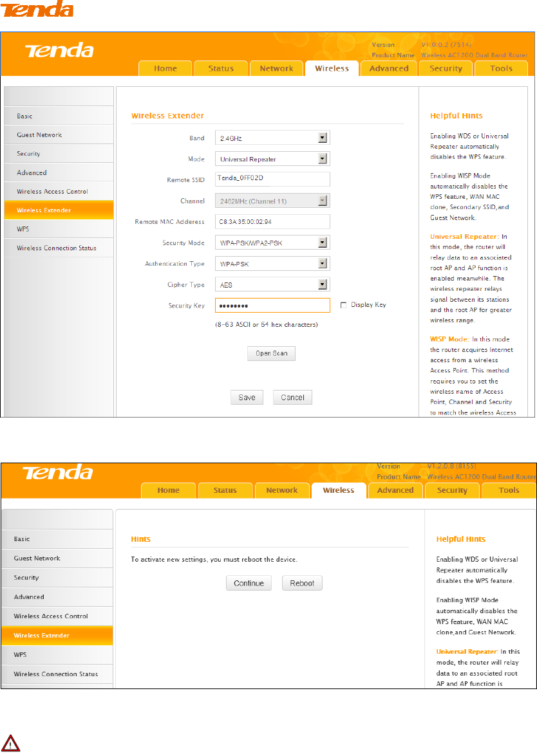Open the Channel dropdown showing 2462MHz
537x756 pixels.
(272, 201)
